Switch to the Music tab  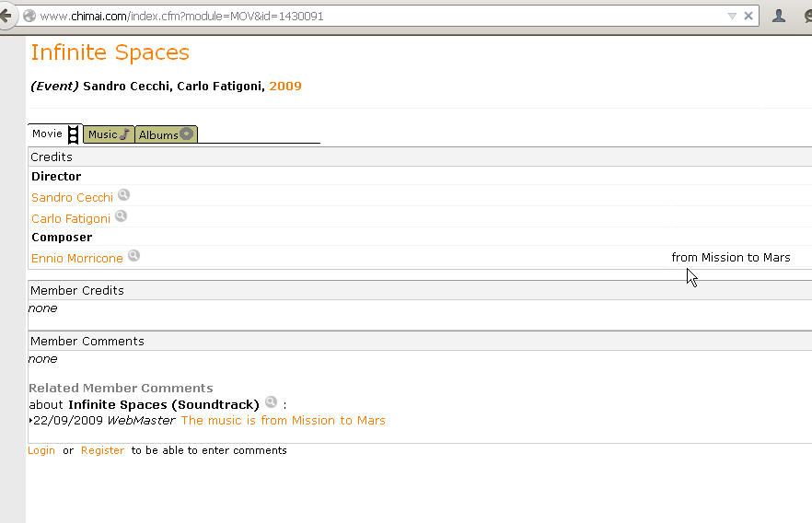pyautogui.click(x=109, y=134)
